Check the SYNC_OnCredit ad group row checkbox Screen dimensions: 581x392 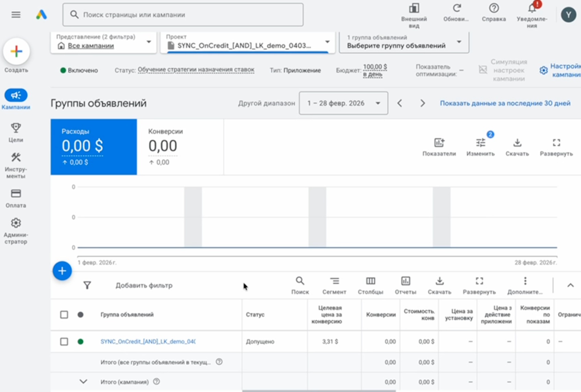[x=64, y=342]
